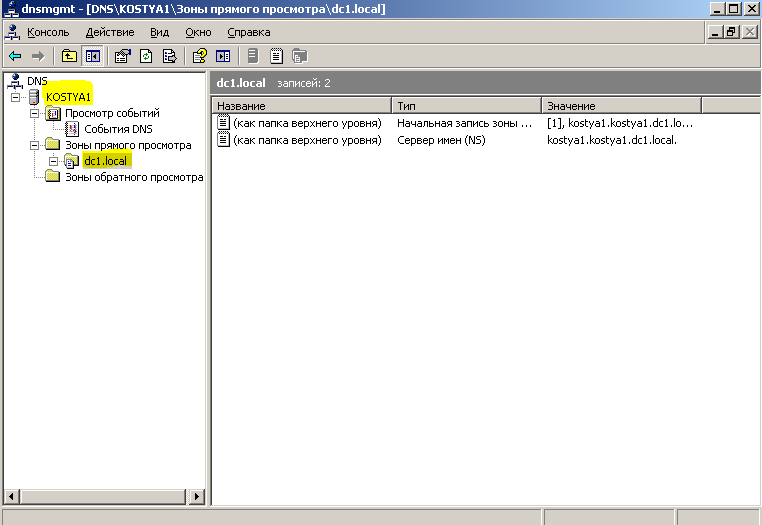
Task: Click the MMC icon in the menu bar
Action: [12, 32]
